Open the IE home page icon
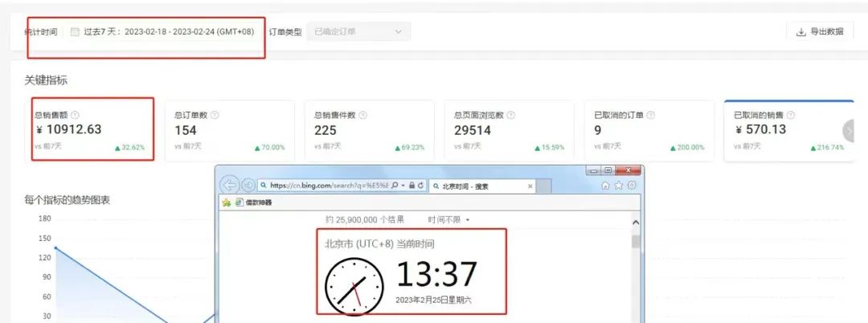 605,185
